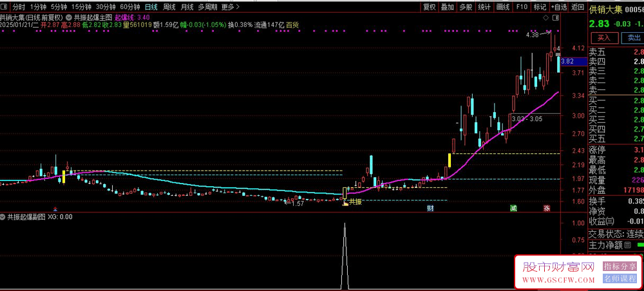This screenshot has height=291, width=644.
Task: Switch to the 1分钟 period tab
Action: tap(38, 7)
